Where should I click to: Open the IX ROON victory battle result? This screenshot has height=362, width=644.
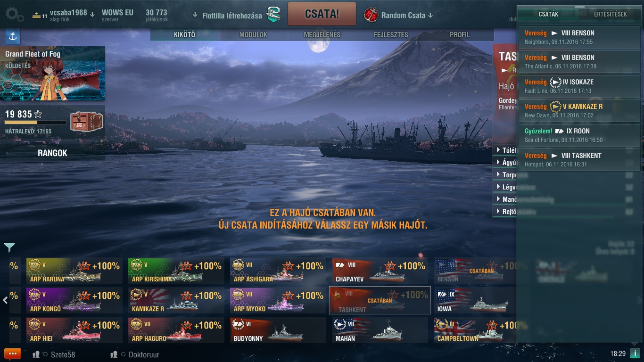[x=579, y=135]
